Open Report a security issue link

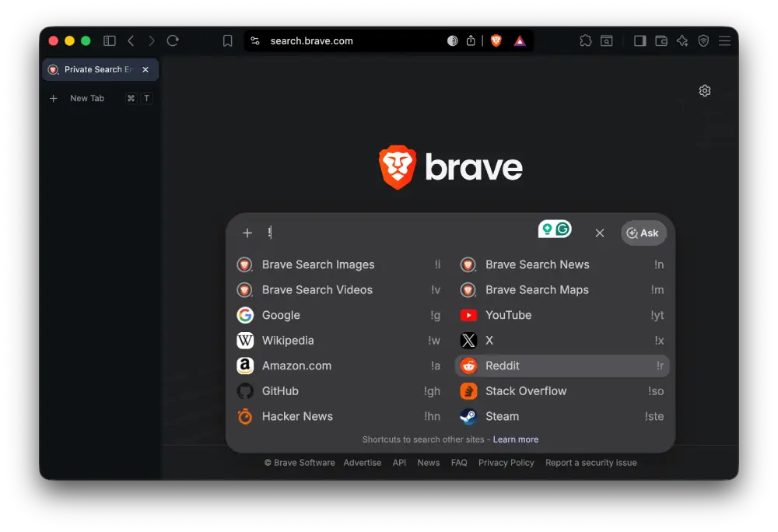click(x=591, y=463)
